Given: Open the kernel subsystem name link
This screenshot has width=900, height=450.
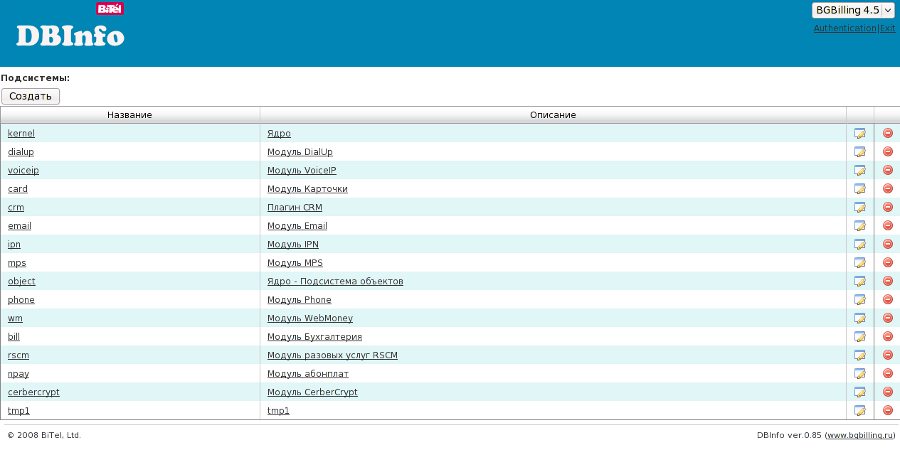Looking at the screenshot, I should pos(21,133).
